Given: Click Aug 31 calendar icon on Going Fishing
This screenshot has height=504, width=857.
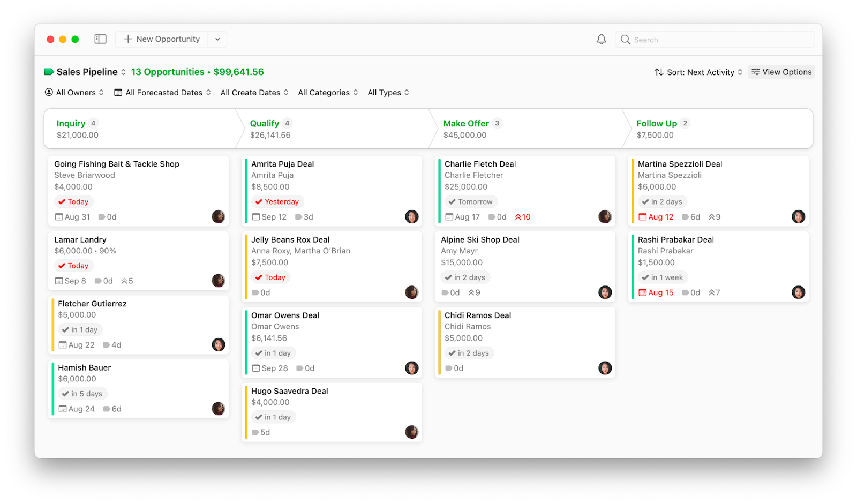Looking at the screenshot, I should 59,217.
